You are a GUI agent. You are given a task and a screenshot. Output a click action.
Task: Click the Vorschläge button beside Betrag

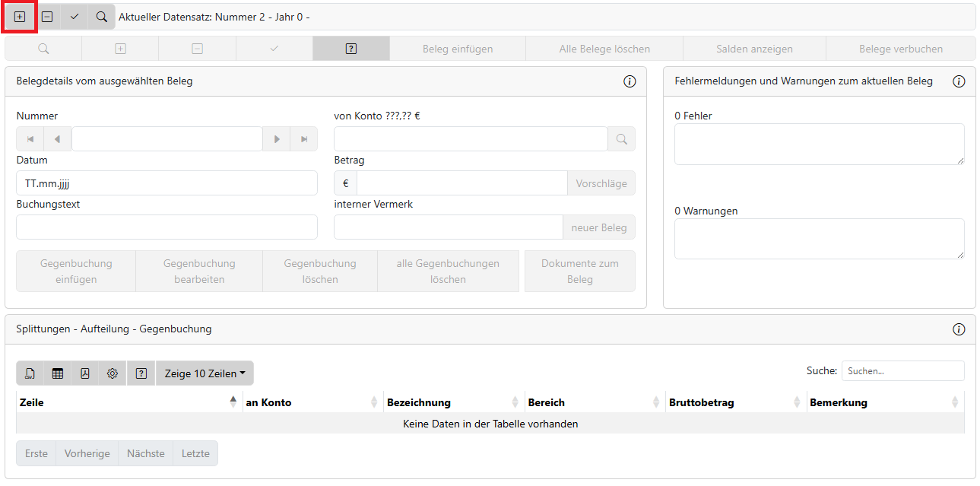coord(601,183)
